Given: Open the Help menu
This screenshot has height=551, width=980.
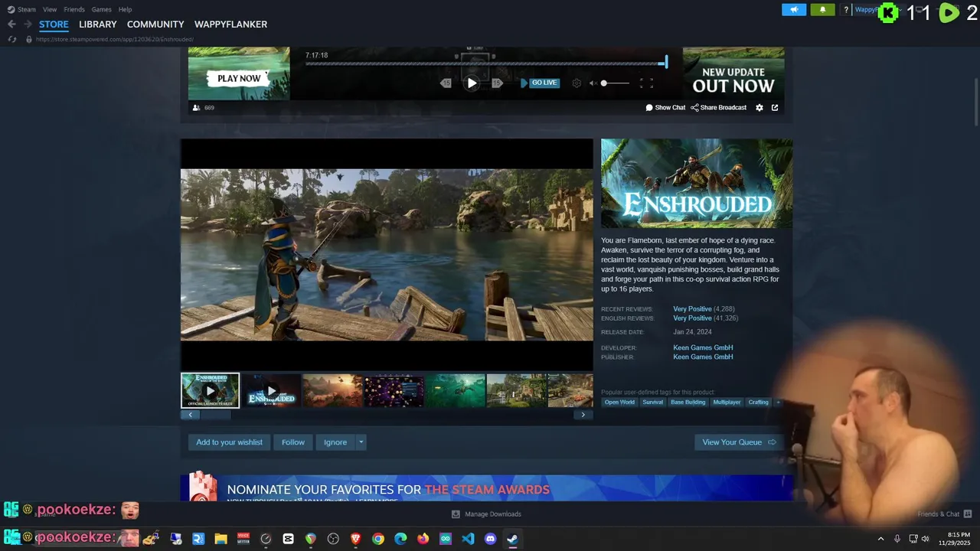Looking at the screenshot, I should pyautogui.click(x=125, y=9).
